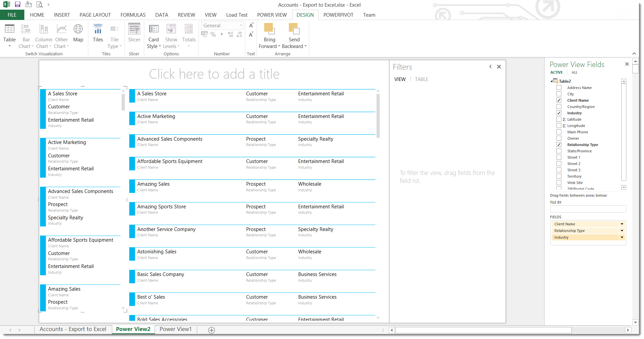Image resolution: width=644 pixels, height=339 pixels.
Task: Check the City field checkbox
Action: (559, 94)
